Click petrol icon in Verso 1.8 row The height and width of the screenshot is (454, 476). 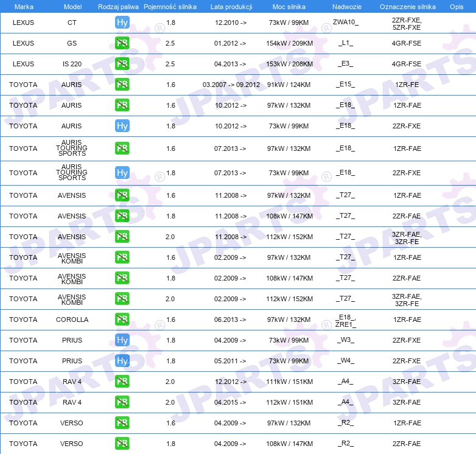point(122,444)
